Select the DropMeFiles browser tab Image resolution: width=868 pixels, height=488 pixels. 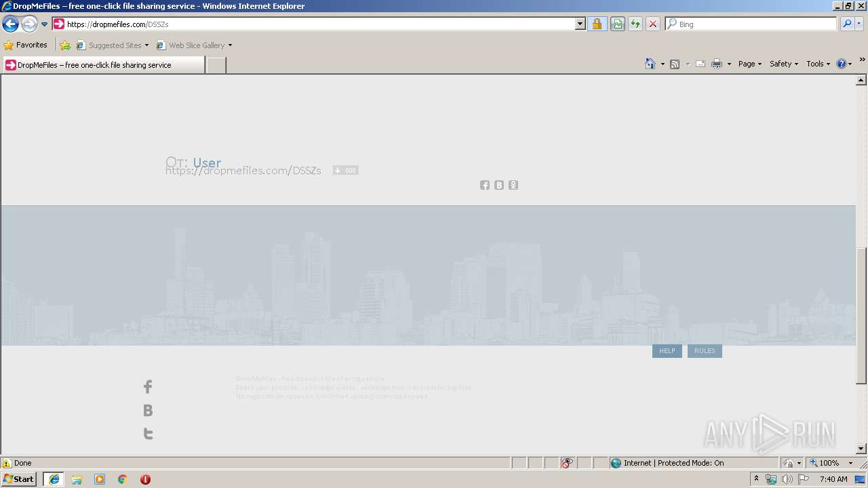(103, 65)
